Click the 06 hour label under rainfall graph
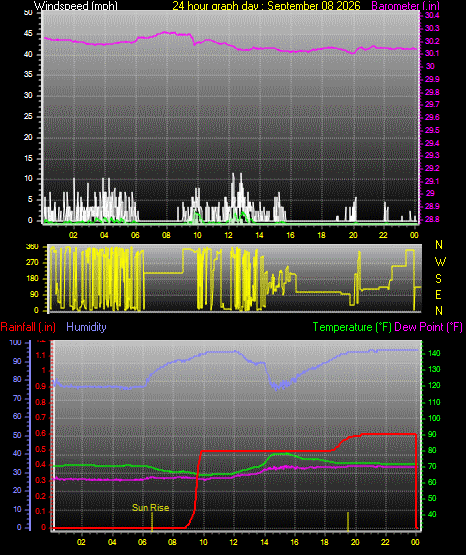The image size is (466, 555). 142,542
